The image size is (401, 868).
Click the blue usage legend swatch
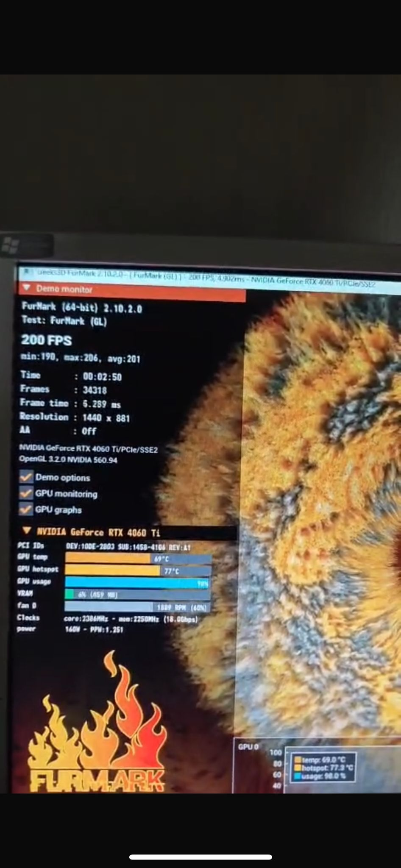298,776
